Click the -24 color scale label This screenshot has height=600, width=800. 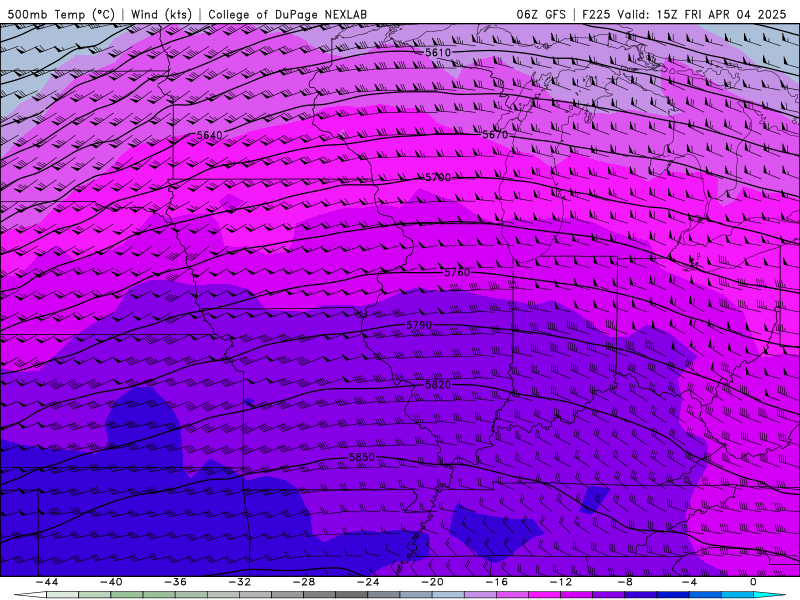[368, 582]
